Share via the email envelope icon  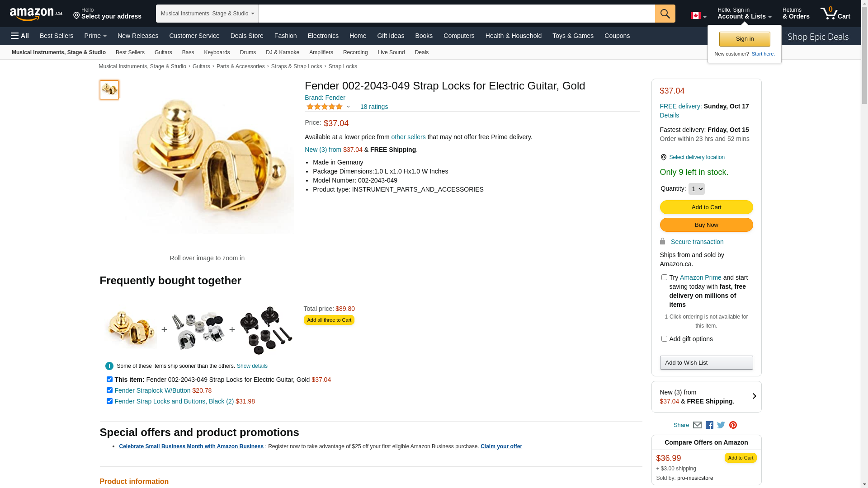pyautogui.click(x=697, y=425)
